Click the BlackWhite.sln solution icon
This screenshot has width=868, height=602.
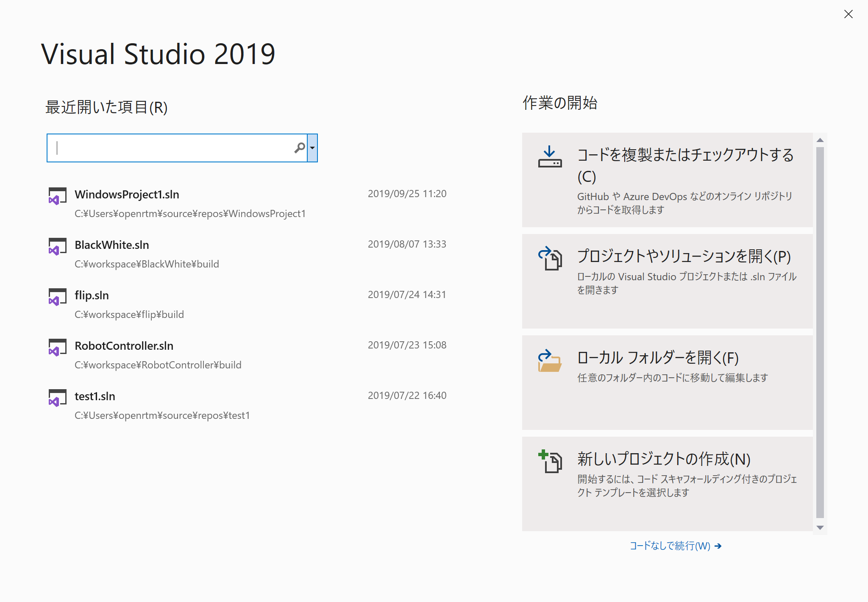tap(57, 246)
